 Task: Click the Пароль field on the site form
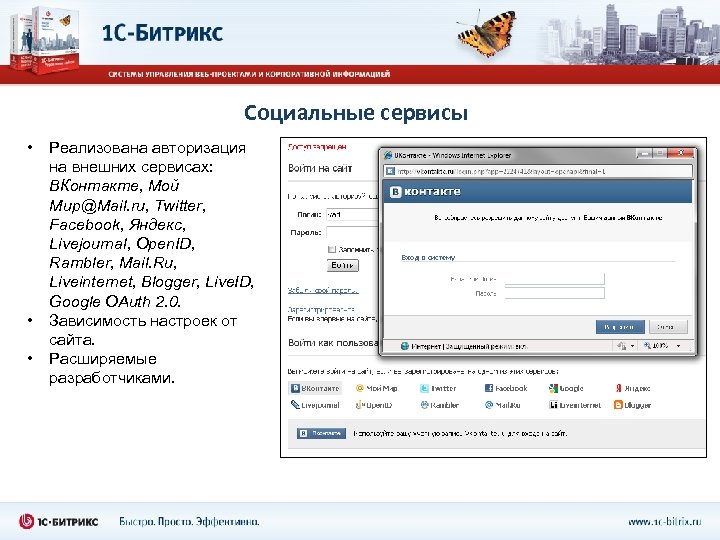click(x=352, y=232)
